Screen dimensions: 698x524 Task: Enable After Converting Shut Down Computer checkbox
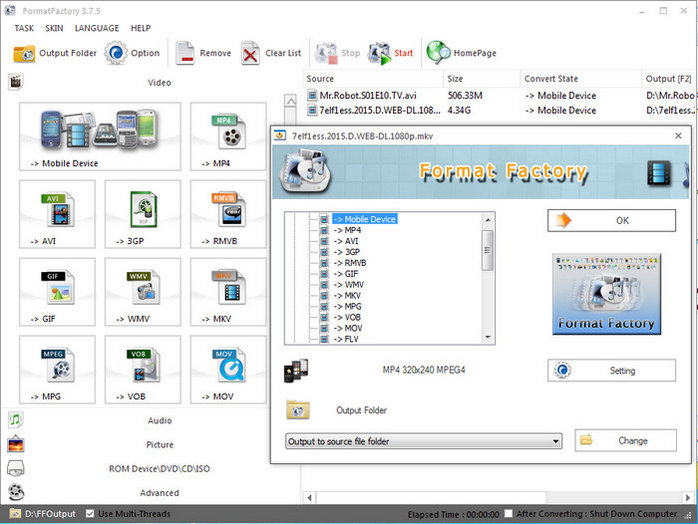pyautogui.click(x=508, y=514)
